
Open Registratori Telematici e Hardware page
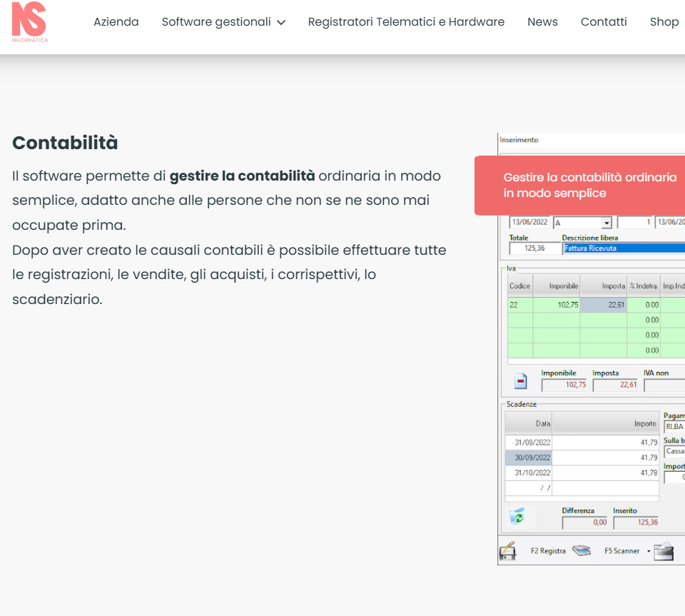point(406,22)
